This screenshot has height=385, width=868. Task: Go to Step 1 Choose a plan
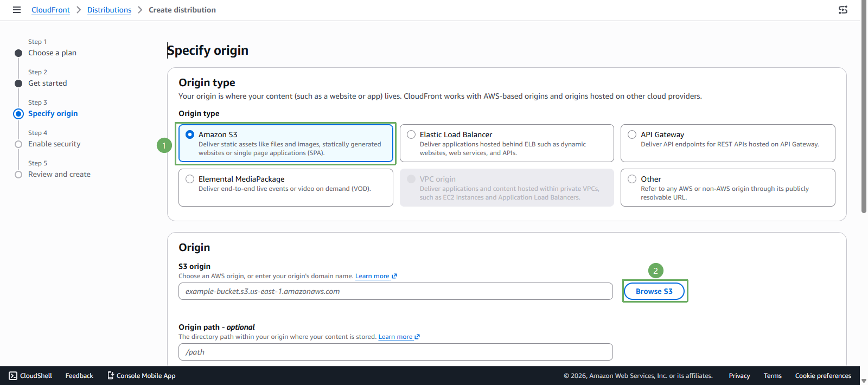tap(52, 53)
